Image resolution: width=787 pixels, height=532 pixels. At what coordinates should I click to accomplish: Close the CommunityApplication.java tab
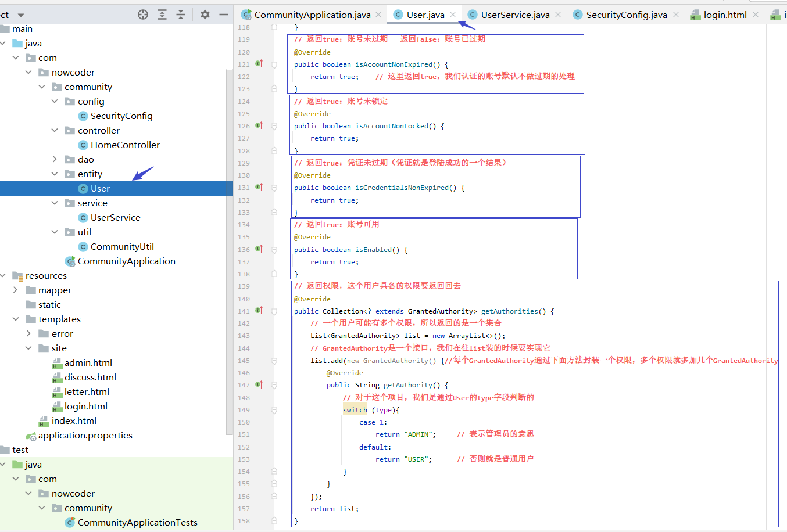(378, 15)
